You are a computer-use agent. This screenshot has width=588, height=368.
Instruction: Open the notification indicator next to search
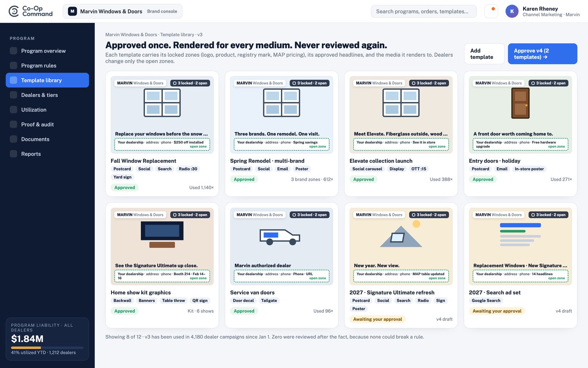pyautogui.click(x=491, y=11)
